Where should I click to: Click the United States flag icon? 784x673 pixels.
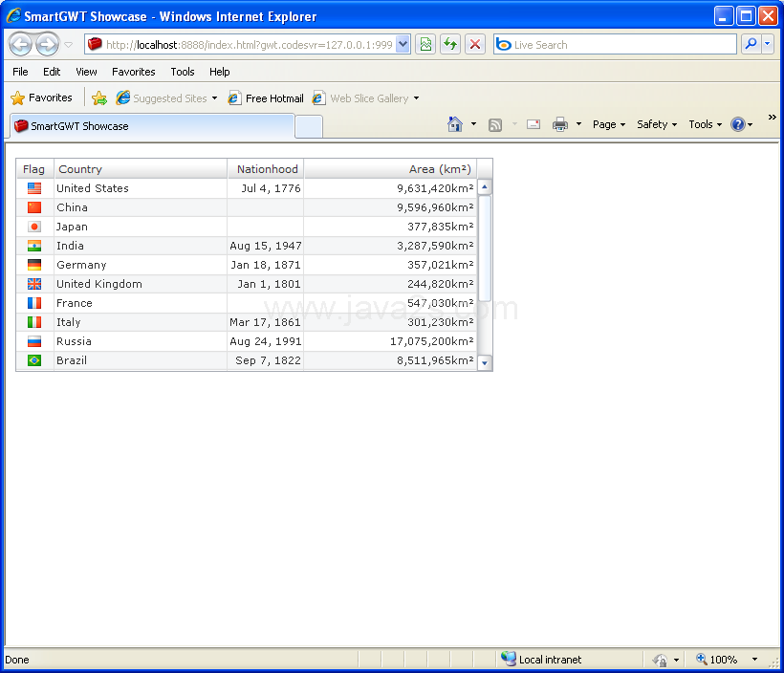[x=34, y=188]
